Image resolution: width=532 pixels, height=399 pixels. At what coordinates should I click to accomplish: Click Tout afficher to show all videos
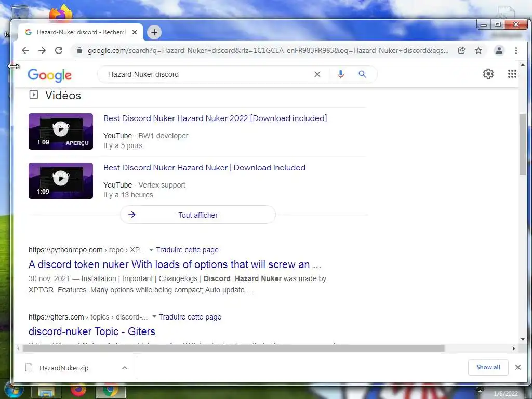(198, 215)
